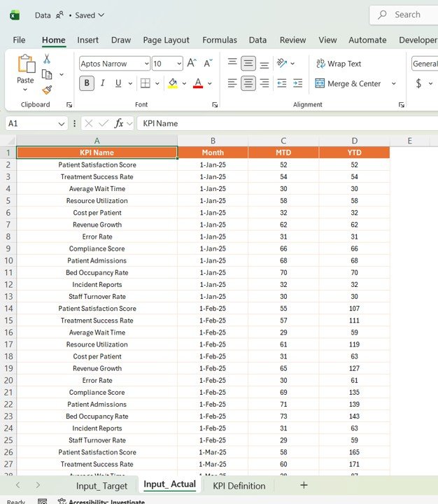This screenshot has width=438, height=504.
Task: Click the Insert Function fx icon
Action: click(x=120, y=123)
